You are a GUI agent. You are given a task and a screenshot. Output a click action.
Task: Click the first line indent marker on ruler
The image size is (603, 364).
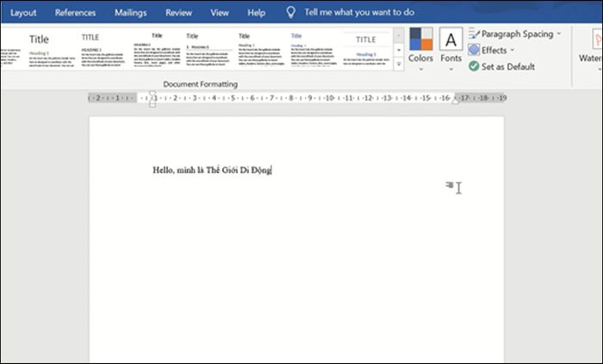[x=152, y=93]
